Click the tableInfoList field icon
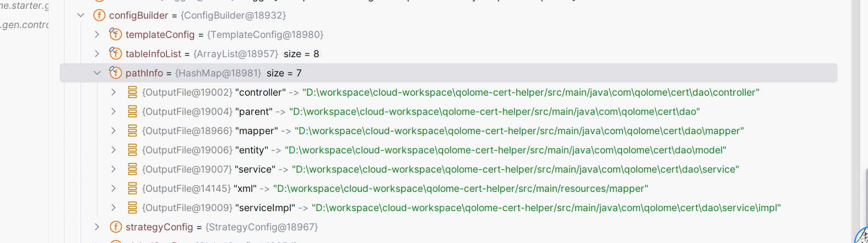 pos(116,54)
